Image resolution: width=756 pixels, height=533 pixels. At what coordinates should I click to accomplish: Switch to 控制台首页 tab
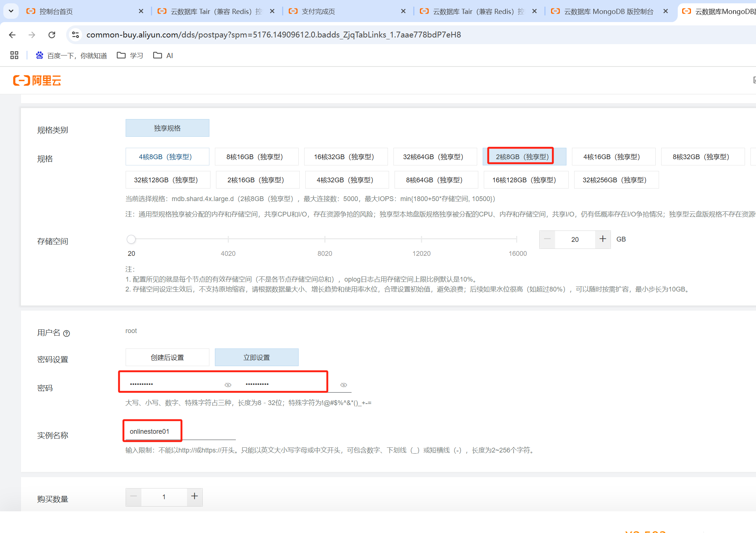coord(84,11)
